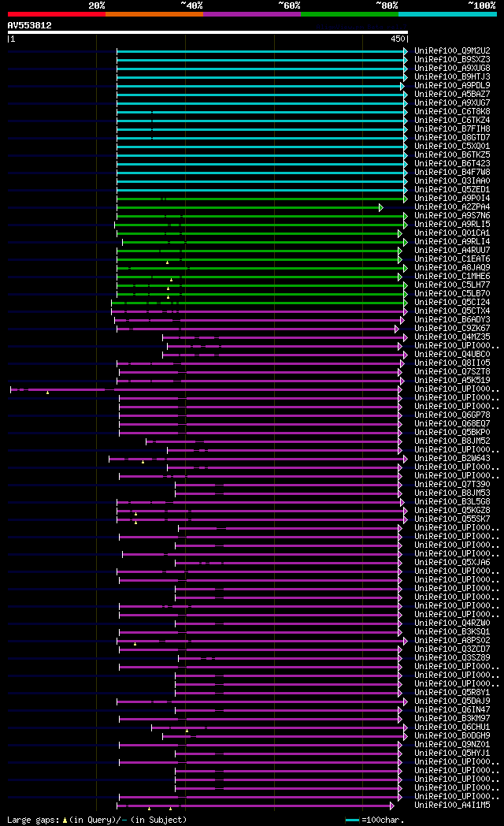504x826 pixels.
Task: Select label UniRef100_B3L5G8
Action: click(452, 502)
